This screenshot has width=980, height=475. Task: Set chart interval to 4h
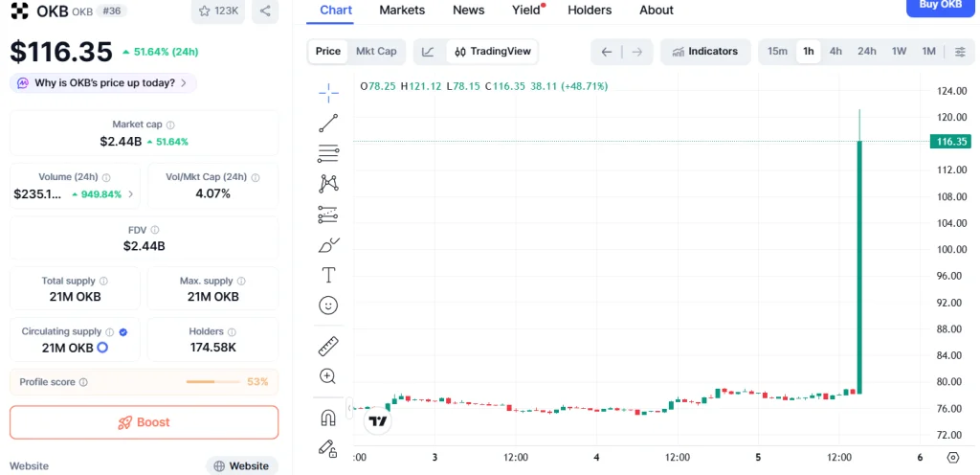pos(835,52)
